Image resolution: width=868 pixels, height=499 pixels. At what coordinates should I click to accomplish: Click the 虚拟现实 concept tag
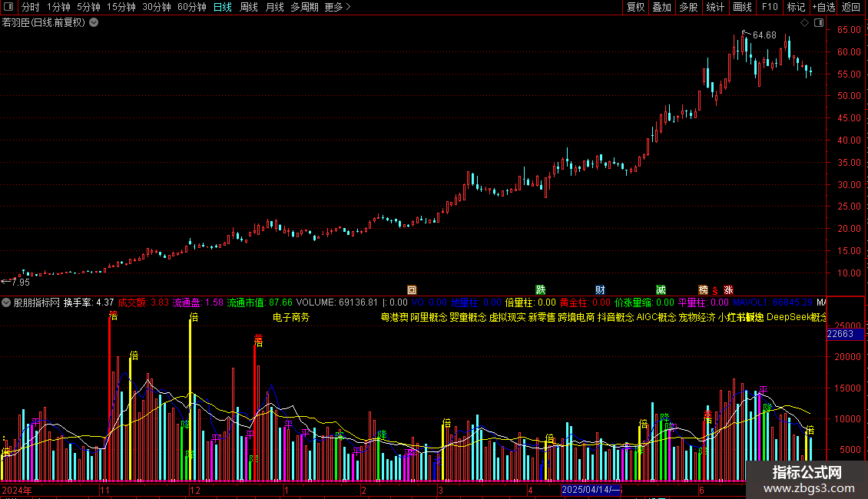pos(507,318)
